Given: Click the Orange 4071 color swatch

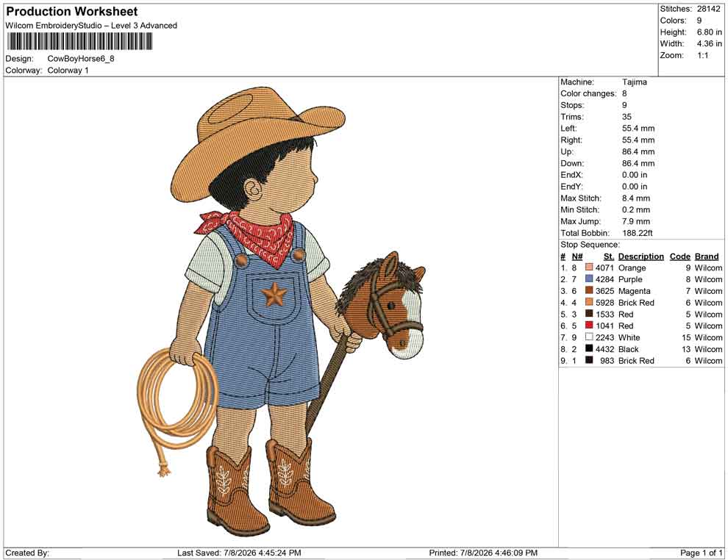Looking at the screenshot, I should [589, 268].
